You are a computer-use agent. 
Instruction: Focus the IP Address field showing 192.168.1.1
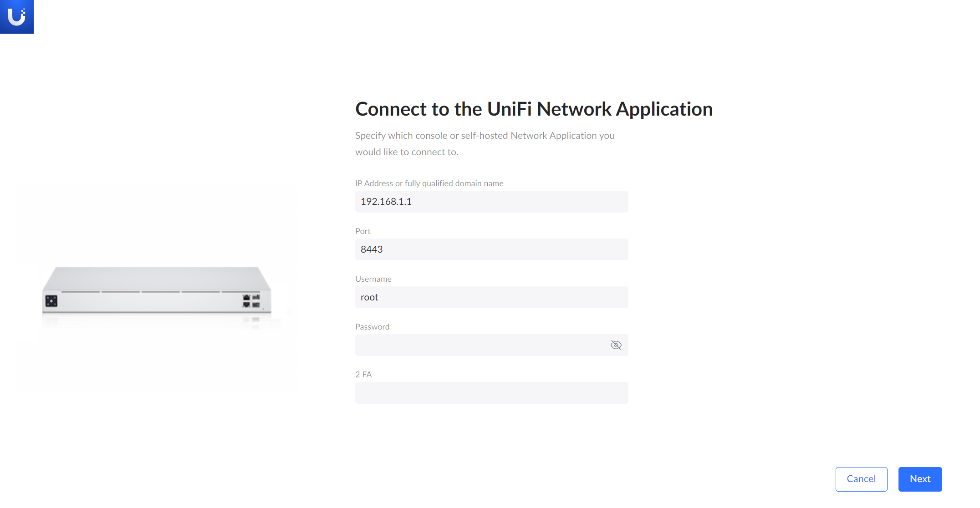point(491,202)
